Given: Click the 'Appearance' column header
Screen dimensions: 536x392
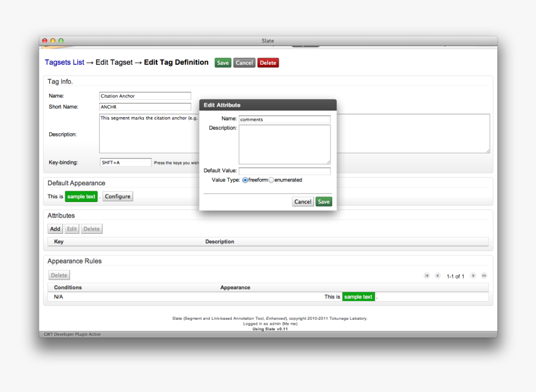Looking at the screenshot, I should (x=235, y=287).
